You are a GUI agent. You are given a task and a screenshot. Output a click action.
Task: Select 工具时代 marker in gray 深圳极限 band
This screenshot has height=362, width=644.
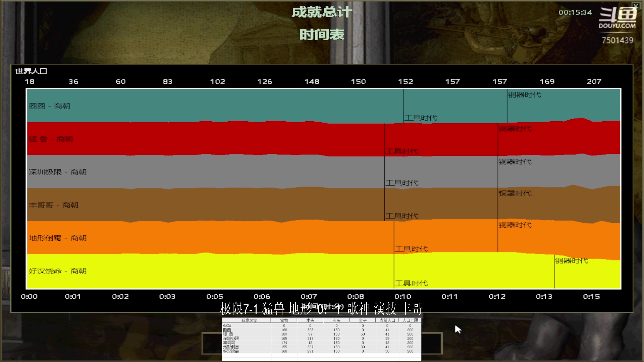(402, 183)
